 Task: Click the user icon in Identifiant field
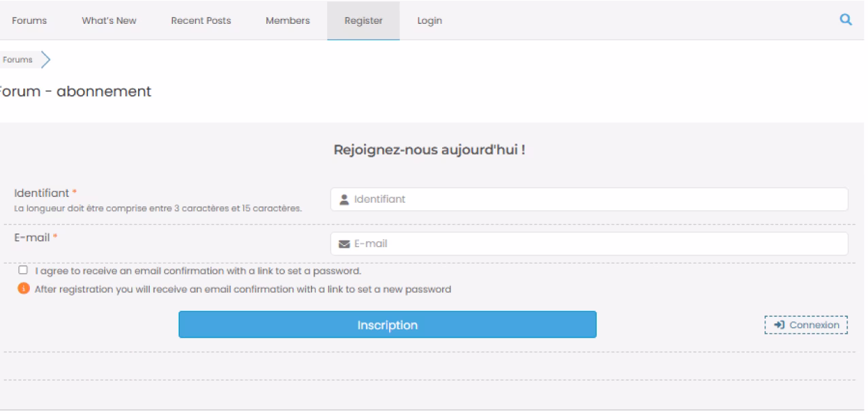point(344,200)
